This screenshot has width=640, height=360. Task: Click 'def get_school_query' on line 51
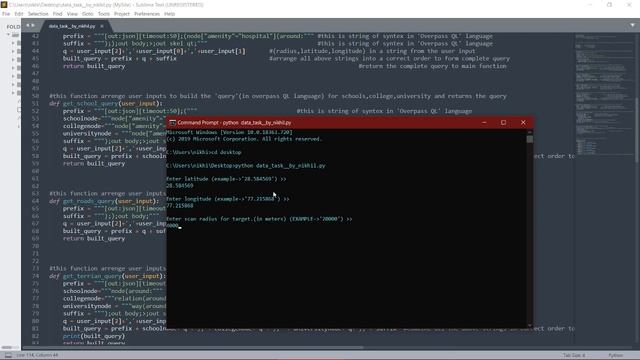point(106,104)
